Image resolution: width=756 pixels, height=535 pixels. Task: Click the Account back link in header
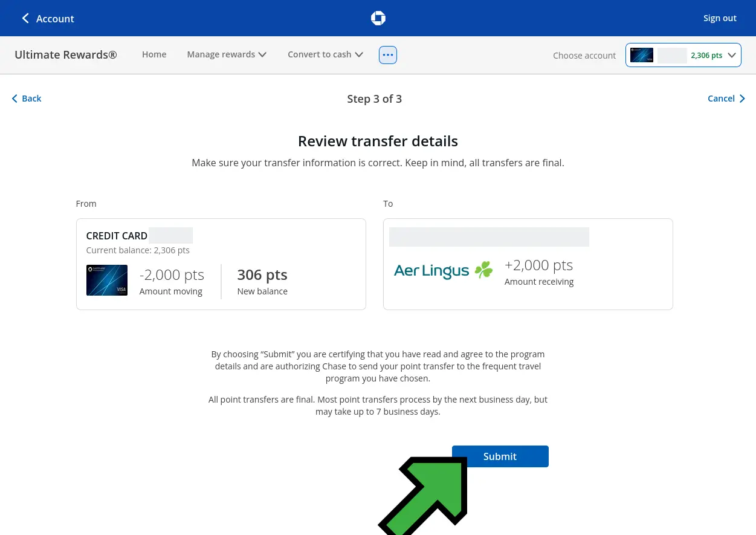coord(48,19)
